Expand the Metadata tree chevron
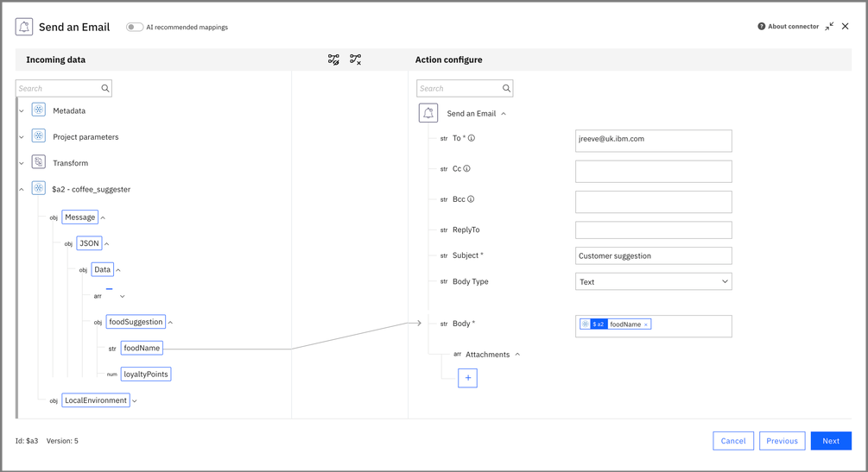 22,111
